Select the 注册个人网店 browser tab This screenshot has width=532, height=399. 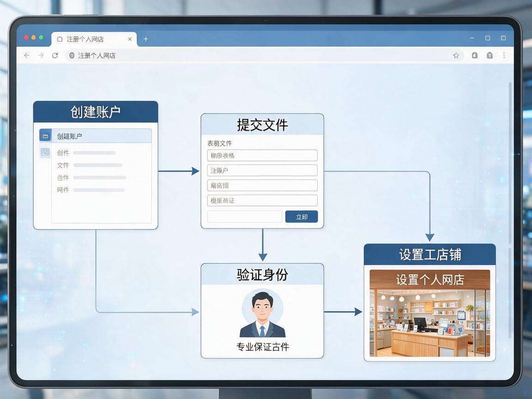pyautogui.click(x=94, y=39)
